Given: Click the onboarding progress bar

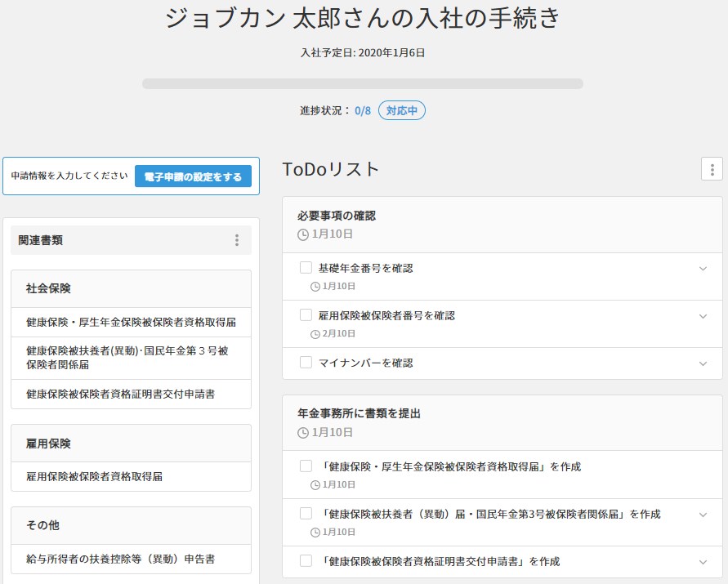Looking at the screenshot, I should point(363,83).
